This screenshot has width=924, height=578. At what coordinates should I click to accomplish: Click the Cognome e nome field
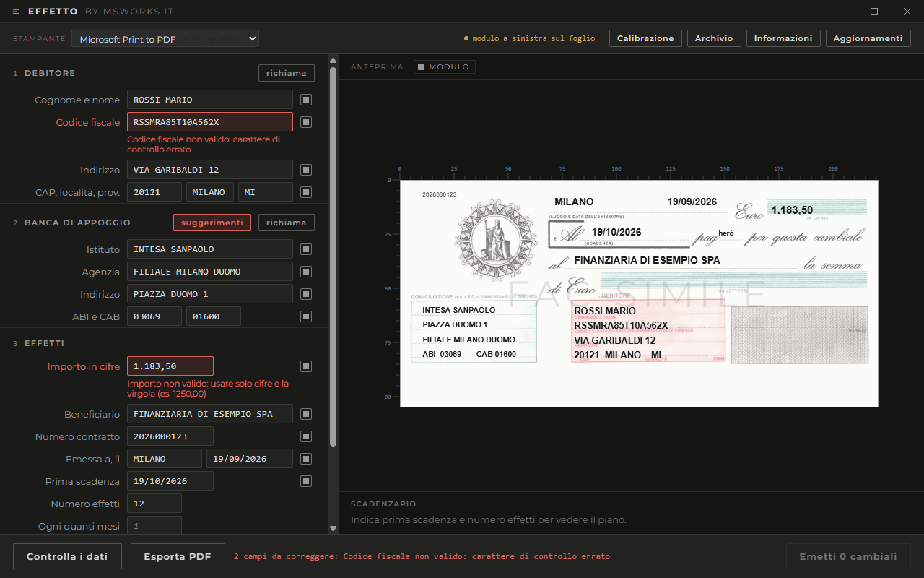pyautogui.click(x=210, y=100)
